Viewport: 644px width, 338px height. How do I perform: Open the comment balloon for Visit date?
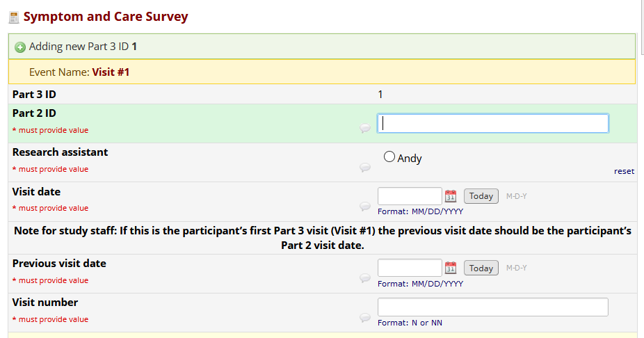[x=365, y=207]
